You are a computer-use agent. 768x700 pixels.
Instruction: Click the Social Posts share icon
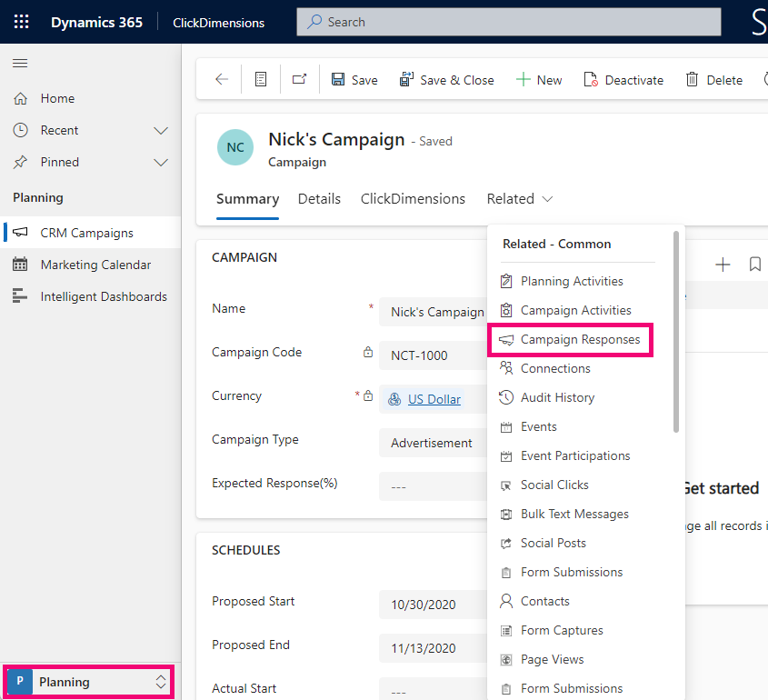pyautogui.click(x=506, y=544)
